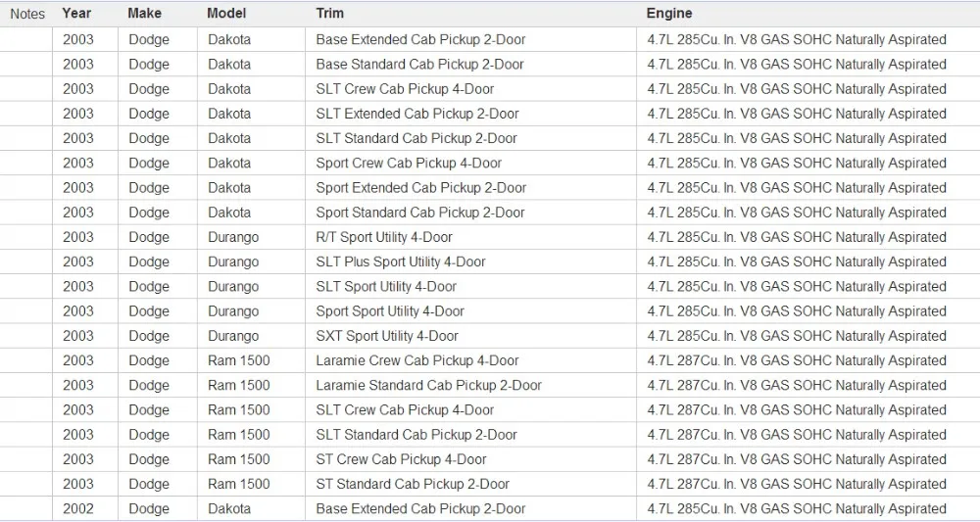Click 'Dodge' in the R/T Sport Utility row
This screenshot has width=980, height=522.
(149, 237)
